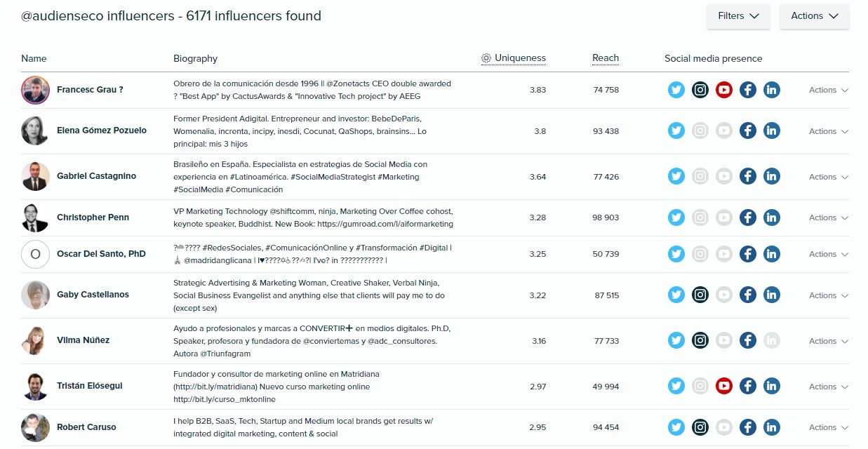Screen dimensions: 868x449
Task: Open Francesc Grau's YouTube icon
Action: coord(724,90)
